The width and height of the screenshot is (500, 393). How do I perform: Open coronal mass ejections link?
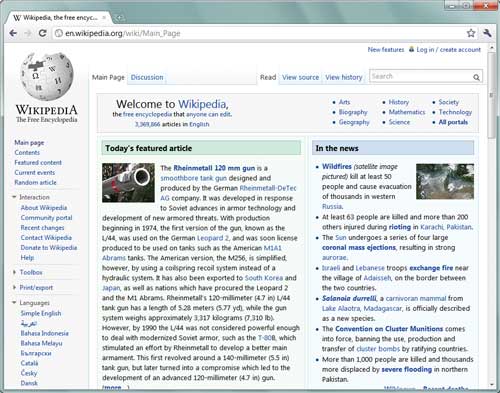(359, 247)
